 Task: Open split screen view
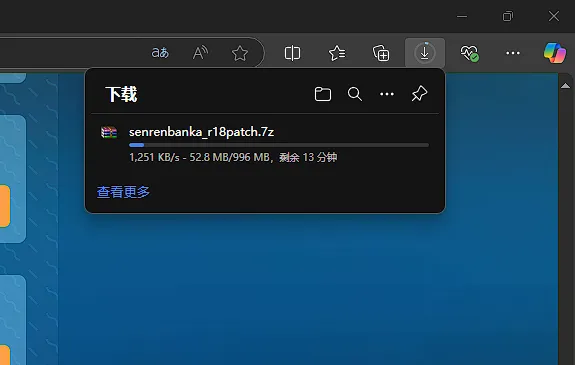(292, 53)
